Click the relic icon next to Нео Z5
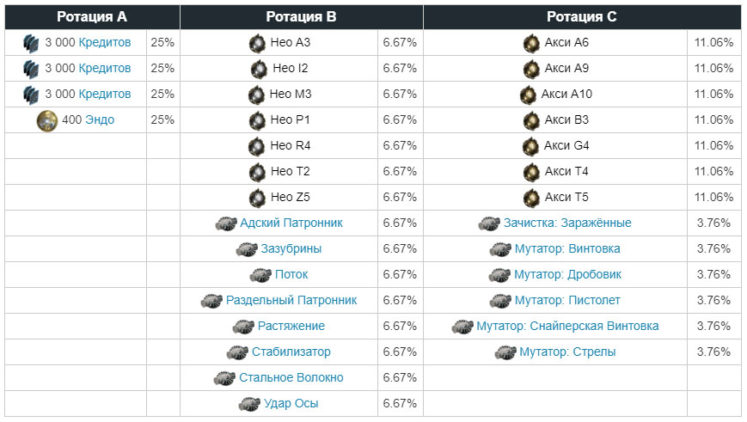The height and width of the screenshot is (422, 747). point(257,197)
